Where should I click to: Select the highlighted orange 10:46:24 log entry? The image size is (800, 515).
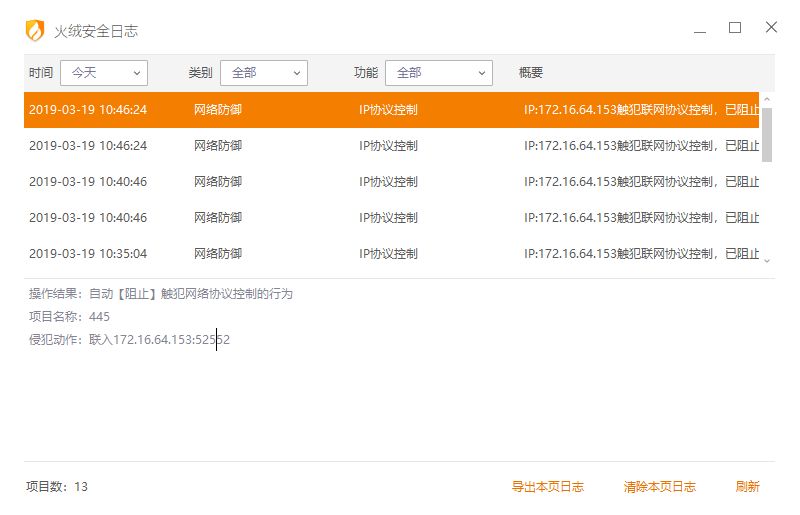[x=390, y=110]
